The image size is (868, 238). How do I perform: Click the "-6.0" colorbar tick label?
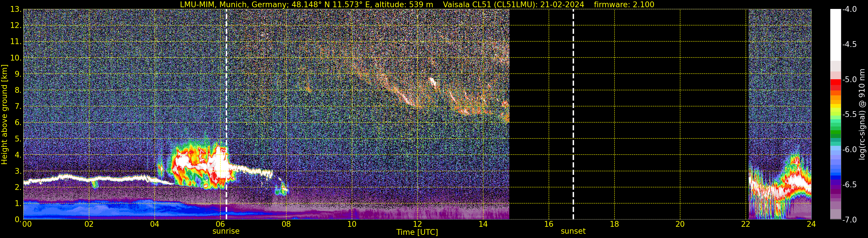click(x=850, y=150)
